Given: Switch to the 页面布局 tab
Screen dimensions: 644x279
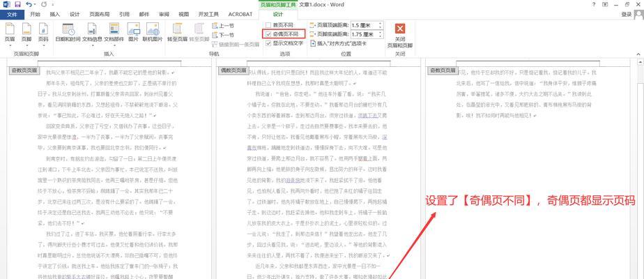Looking at the screenshot, I should [100, 14].
